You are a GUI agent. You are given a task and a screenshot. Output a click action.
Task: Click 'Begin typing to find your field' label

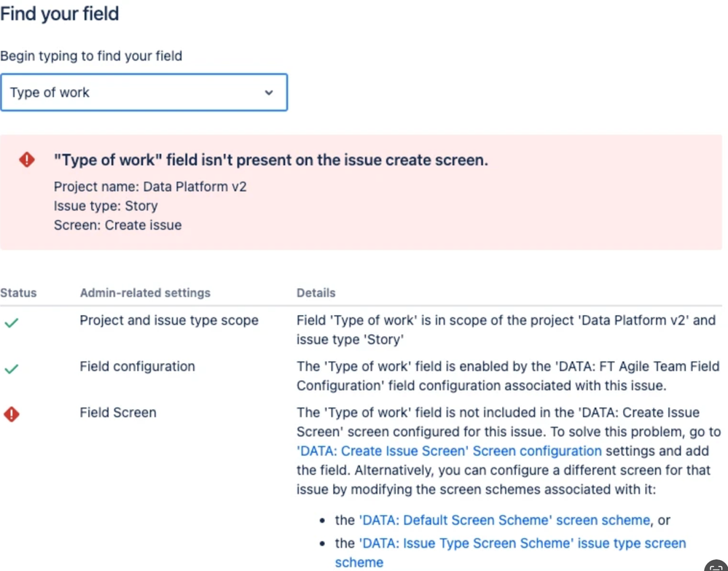pyautogui.click(x=91, y=56)
